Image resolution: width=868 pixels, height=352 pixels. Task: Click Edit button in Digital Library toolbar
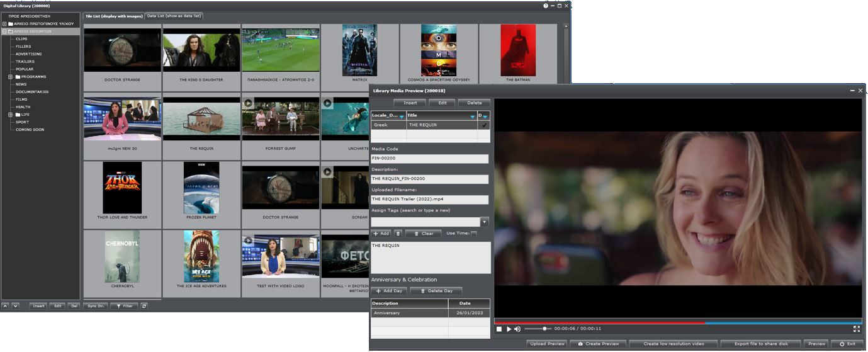(58, 306)
